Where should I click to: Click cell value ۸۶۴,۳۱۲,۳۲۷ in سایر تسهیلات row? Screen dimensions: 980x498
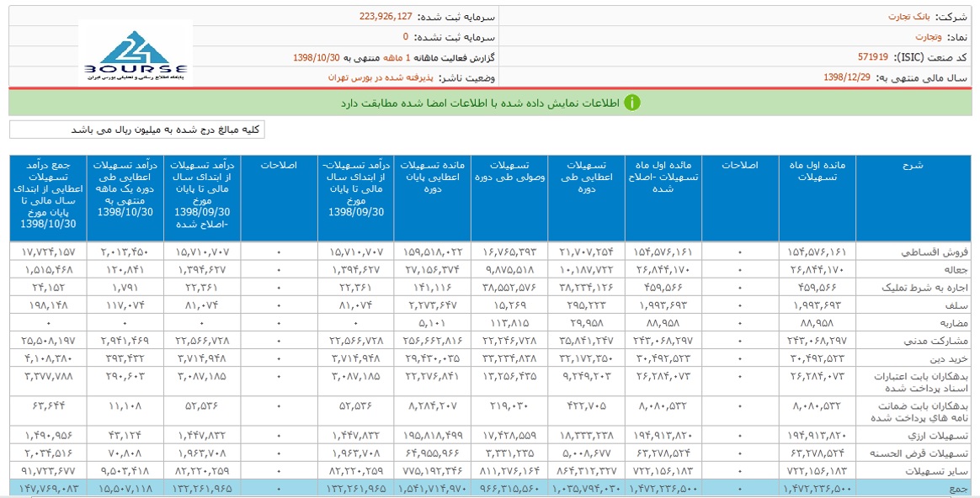click(586, 470)
